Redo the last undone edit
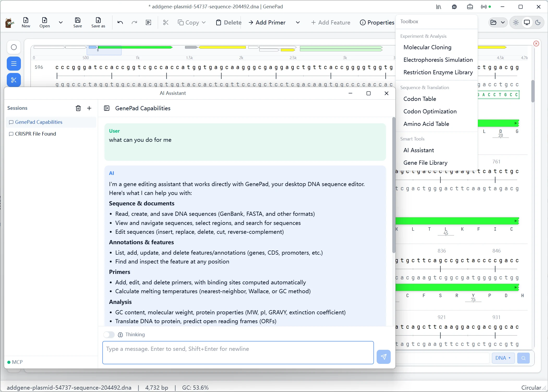This screenshot has height=392, width=548. tap(134, 22)
